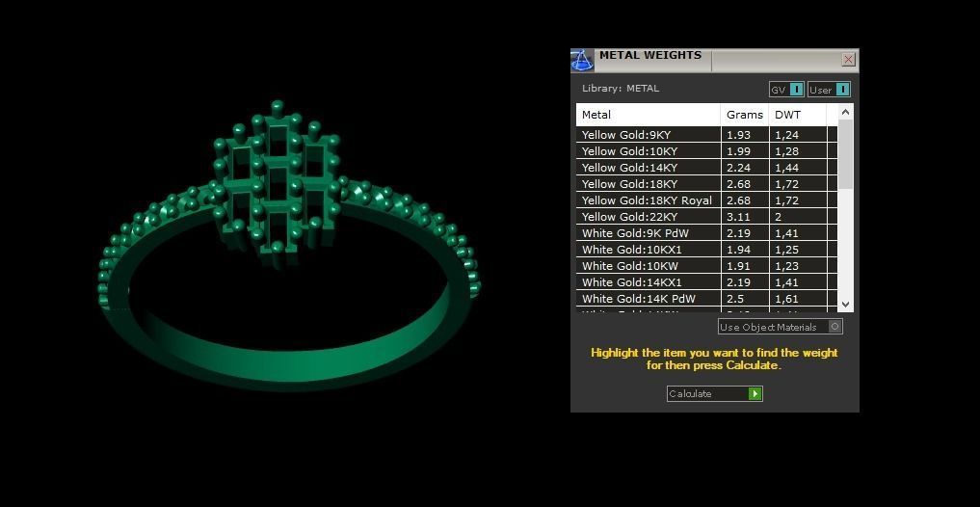Click grams value 2.24 for 14KY
Viewport: 980px width, 507px height.
click(x=738, y=167)
